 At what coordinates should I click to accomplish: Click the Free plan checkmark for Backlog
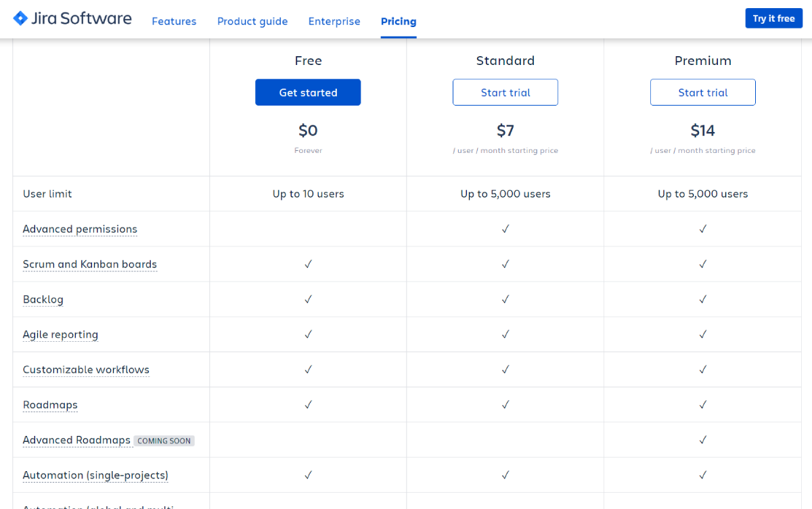(x=308, y=298)
